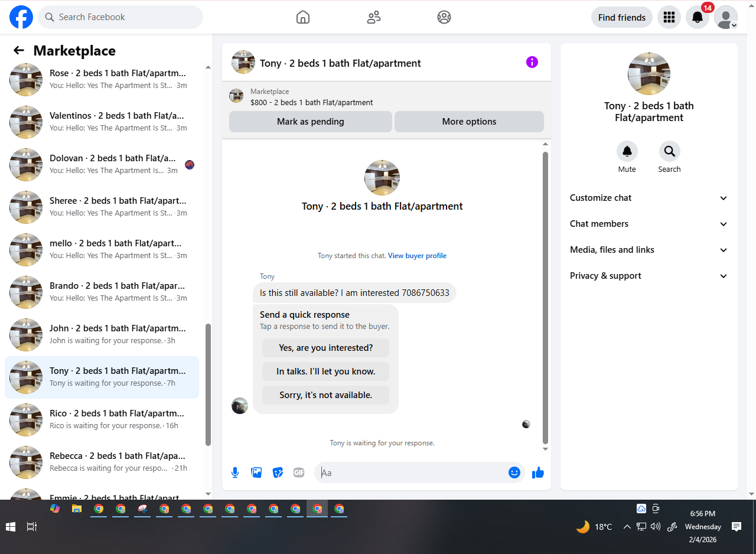Click conversation list scrollbar thumb

(x=208, y=384)
